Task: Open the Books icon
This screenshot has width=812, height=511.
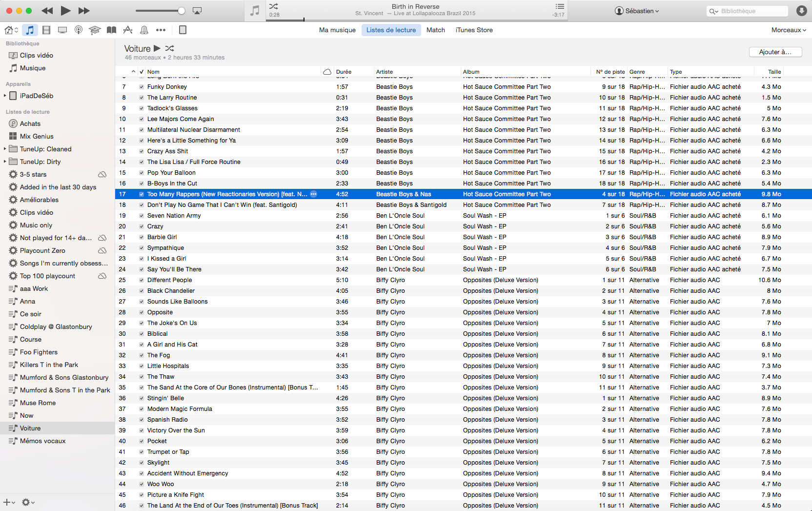Action: [x=112, y=30]
